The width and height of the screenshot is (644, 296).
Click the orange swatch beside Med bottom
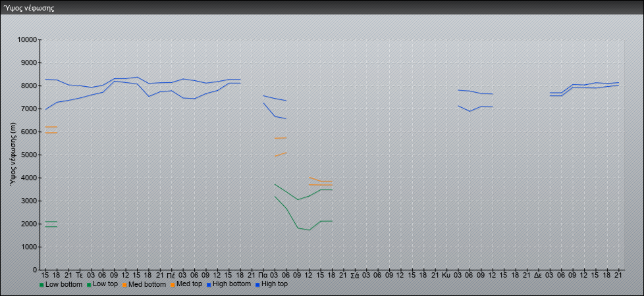[x=124, y=284]
